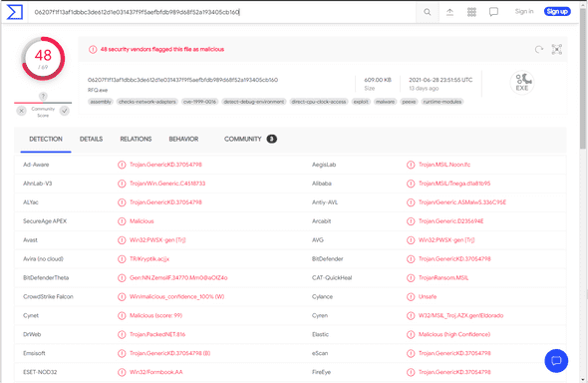Click the cve-1999-0016 tag
This screenshot has height=383, width=588.
click(200, 102)
